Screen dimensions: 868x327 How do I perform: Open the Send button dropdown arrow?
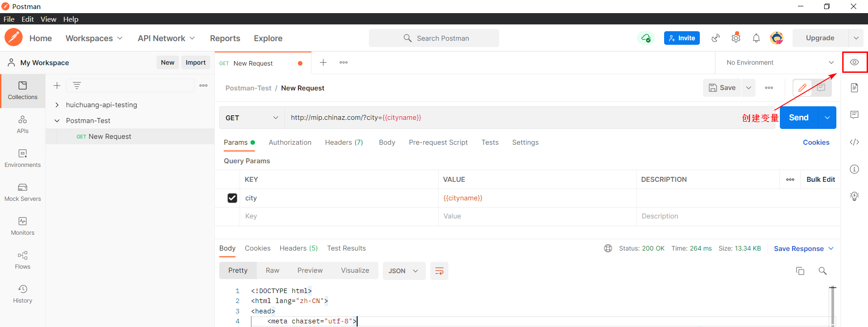[x=827, y=118]
